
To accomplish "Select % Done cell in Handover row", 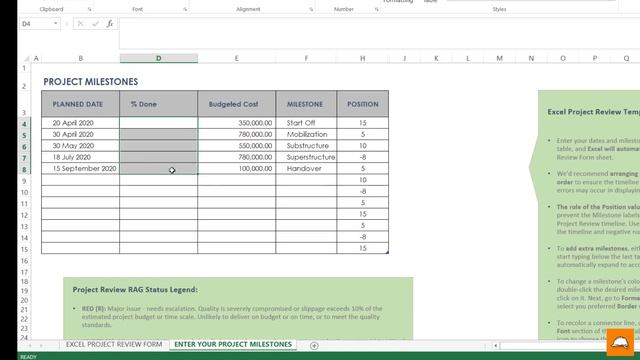I will coord(158,169).
